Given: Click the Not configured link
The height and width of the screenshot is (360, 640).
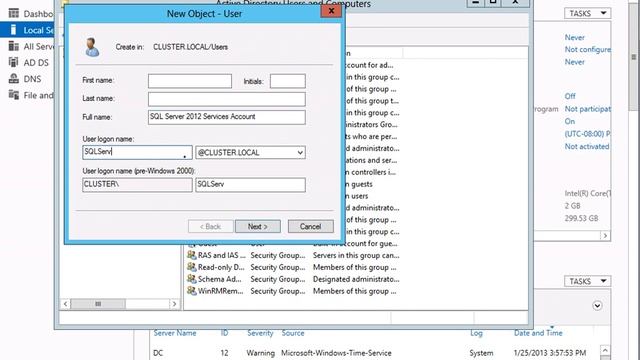Looking at the screenshot, I should (x=588, y=49).
